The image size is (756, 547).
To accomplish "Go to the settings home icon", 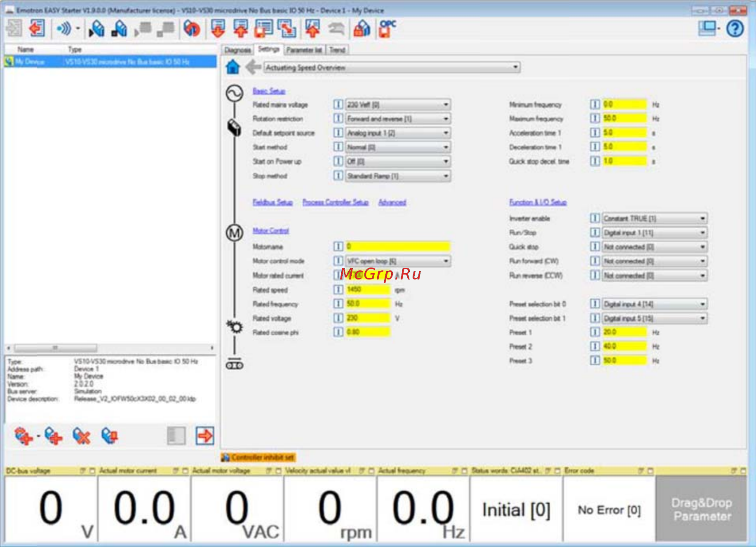I will (233, 67).
